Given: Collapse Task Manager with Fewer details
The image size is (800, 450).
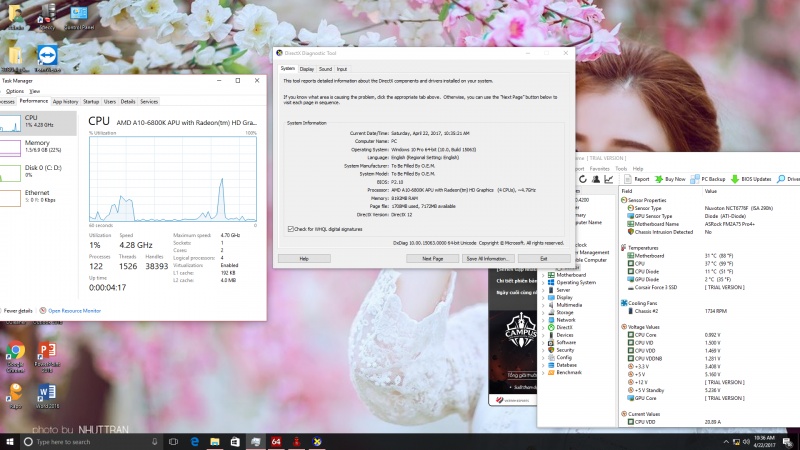Looking at the screenshot, I should click(18, 311).
